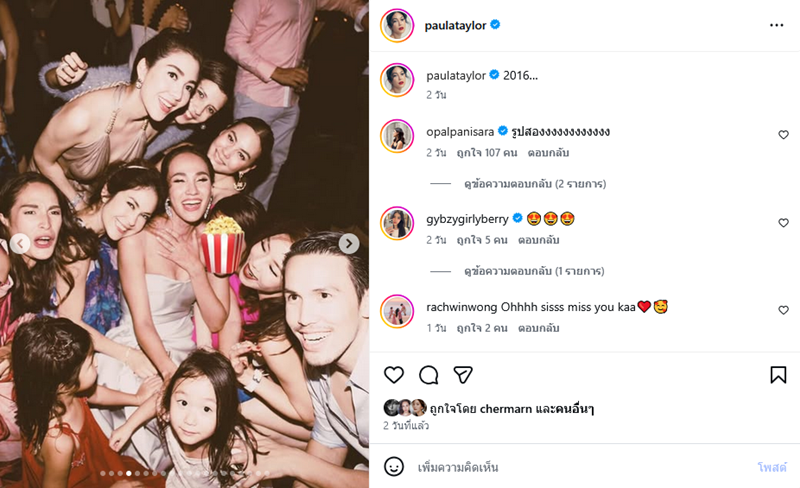Click the โพสต์ post button

coord(771,467)
